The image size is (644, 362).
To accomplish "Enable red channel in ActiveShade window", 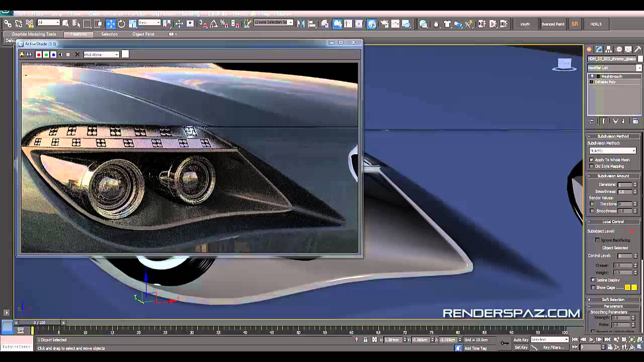I will point(38,54).
